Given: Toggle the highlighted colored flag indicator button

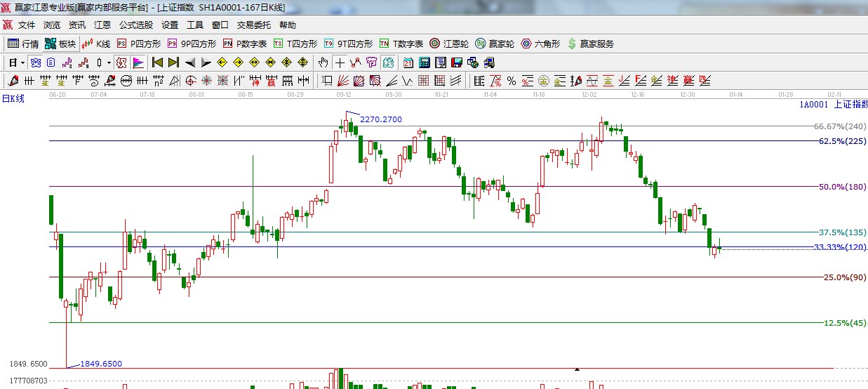Looking at the screenshot, I should (138, 62).
